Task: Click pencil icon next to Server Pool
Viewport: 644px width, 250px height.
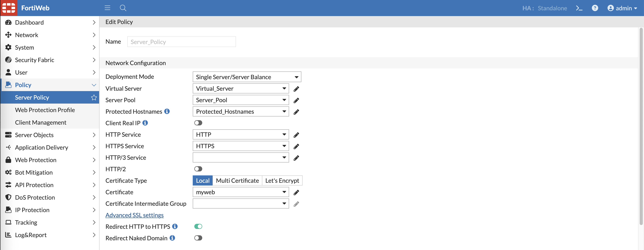Action: pos(296,100)
